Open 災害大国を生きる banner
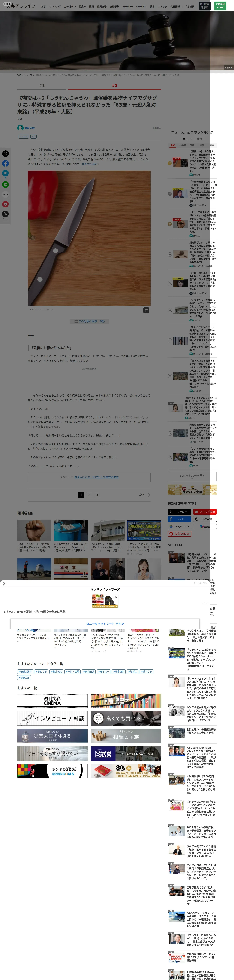Screen dimensions: 234x980 pos(52,736)
